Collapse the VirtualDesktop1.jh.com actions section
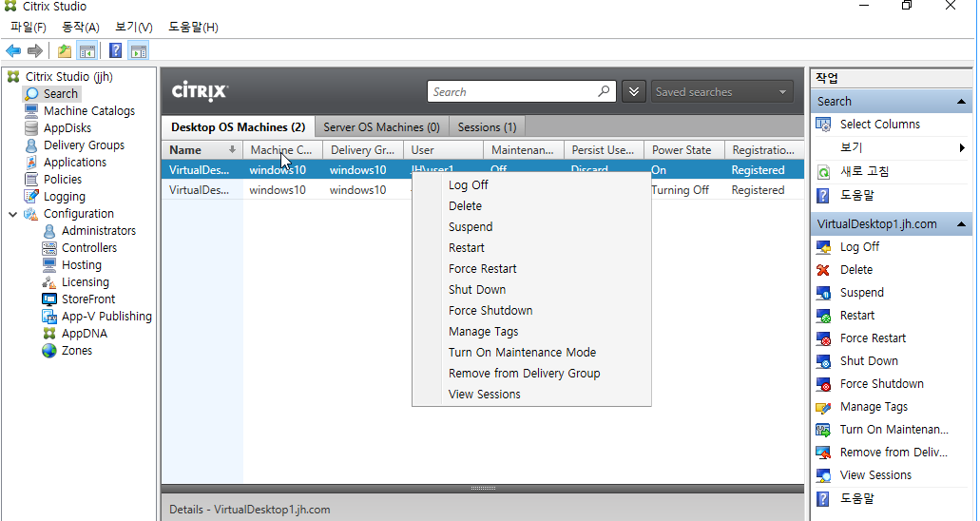This screenshot has width=980, height=521. click(x=961, y=224)
